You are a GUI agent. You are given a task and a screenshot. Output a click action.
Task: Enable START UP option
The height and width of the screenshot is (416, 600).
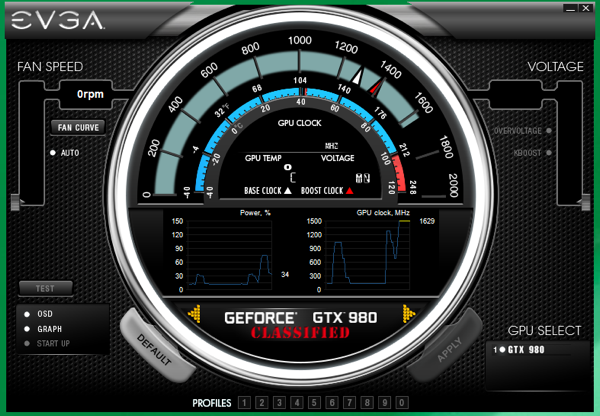click(27, 343)
